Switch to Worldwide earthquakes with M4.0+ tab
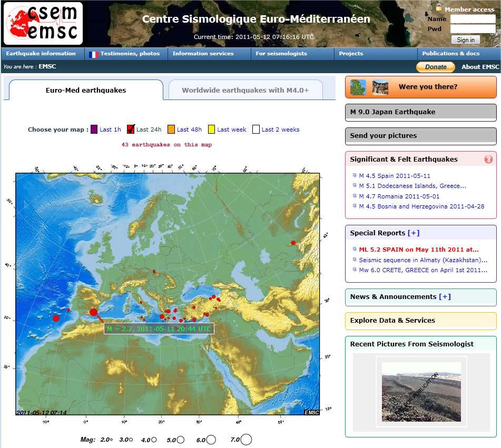Image resolution: width=501 pixels, height=448 pixels. click(x=245, y=90)
